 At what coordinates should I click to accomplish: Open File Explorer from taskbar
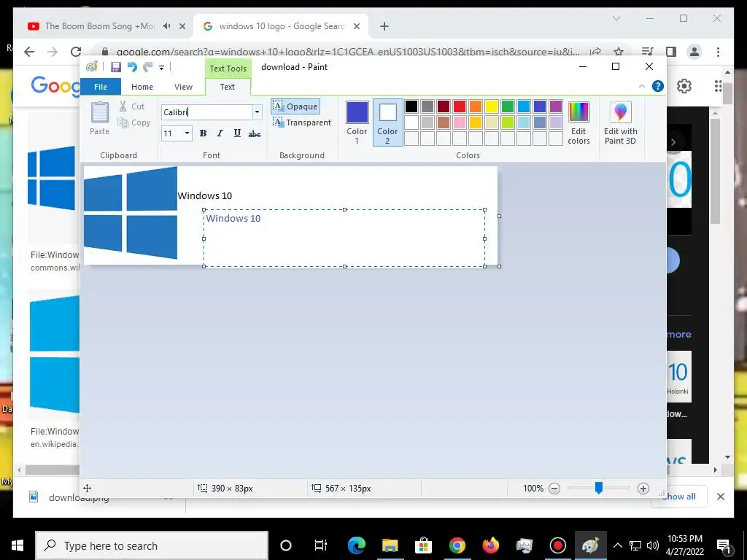390,545
